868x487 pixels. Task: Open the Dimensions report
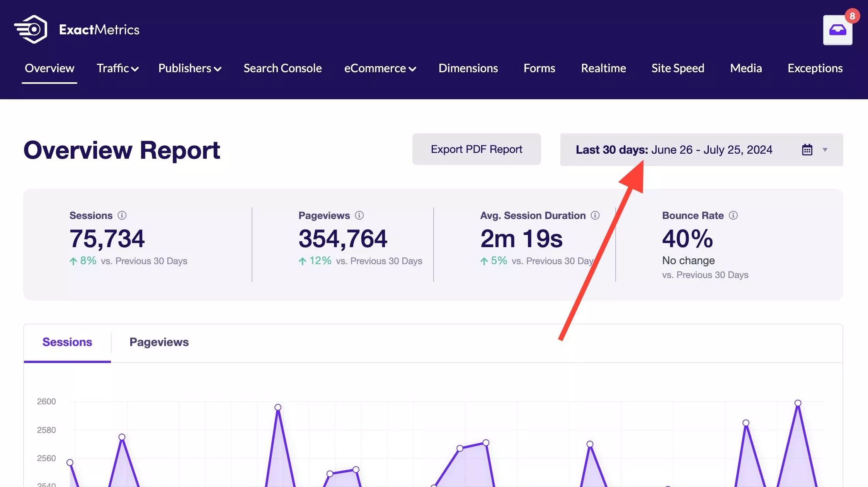point(468,68)
